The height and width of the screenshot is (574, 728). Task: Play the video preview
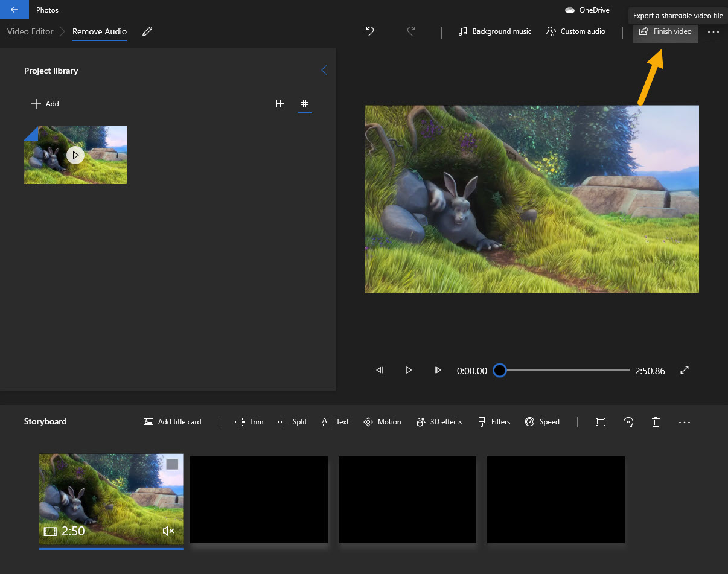point(409,370)
